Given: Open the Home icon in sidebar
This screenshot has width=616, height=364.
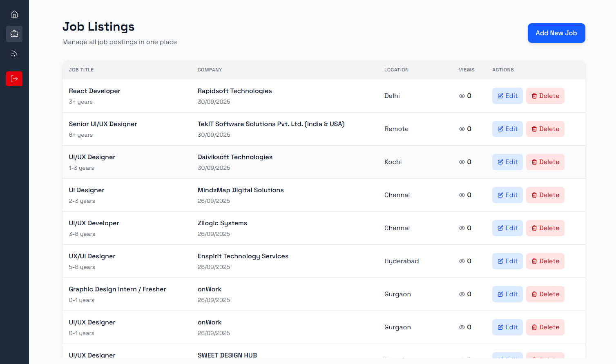Looking at the screenshot, I should [x=14, y=14].
